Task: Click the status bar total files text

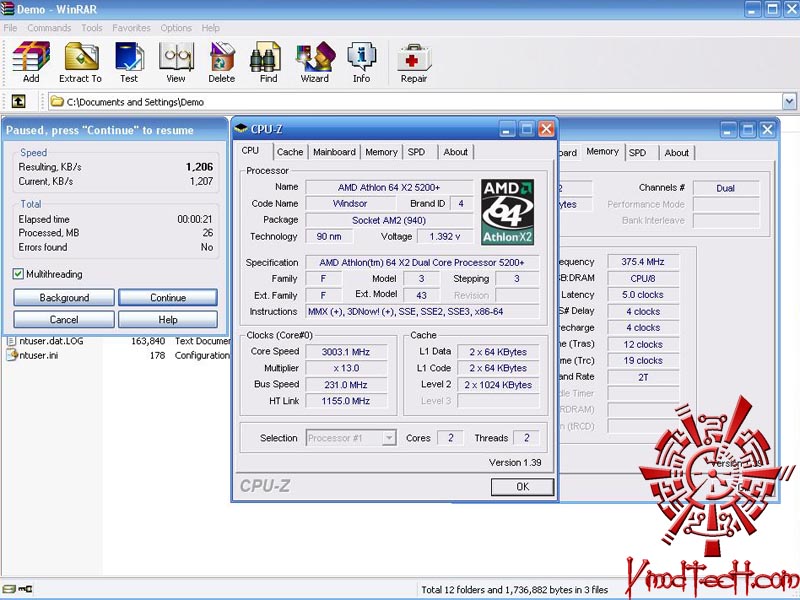Action: [x=514, y=589]
